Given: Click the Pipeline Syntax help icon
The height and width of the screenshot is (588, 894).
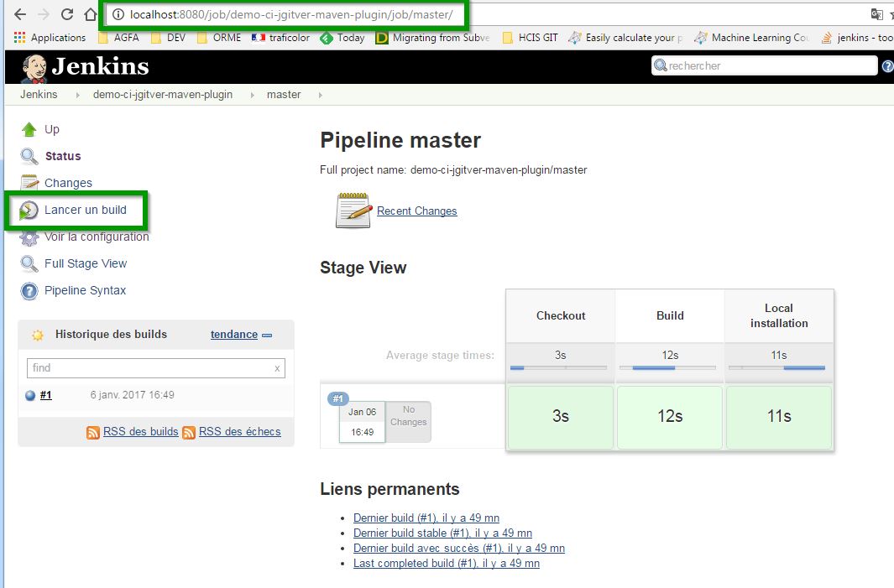Looking at the screenshot, I should click(x=29, y=291).
